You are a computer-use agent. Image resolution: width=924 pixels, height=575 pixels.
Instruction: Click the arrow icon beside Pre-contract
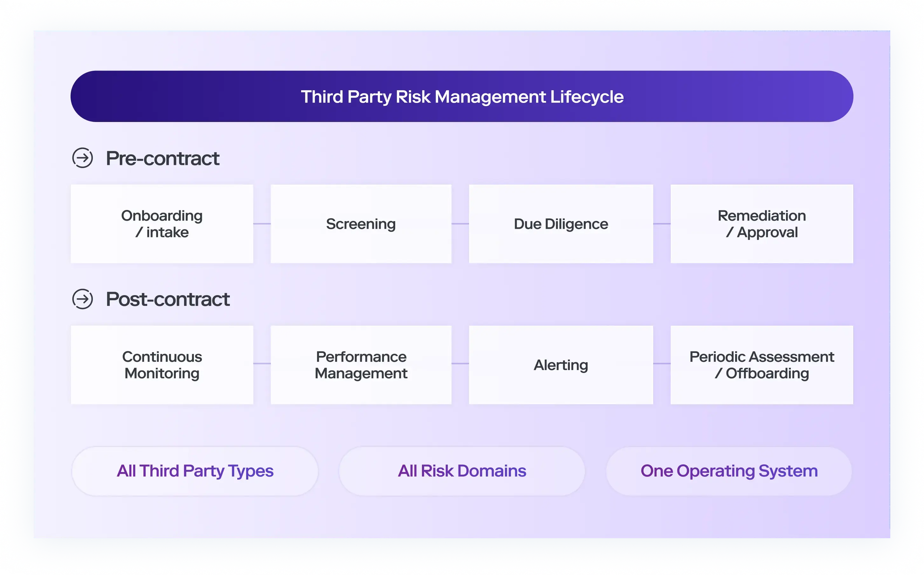[x=83, y=158]
